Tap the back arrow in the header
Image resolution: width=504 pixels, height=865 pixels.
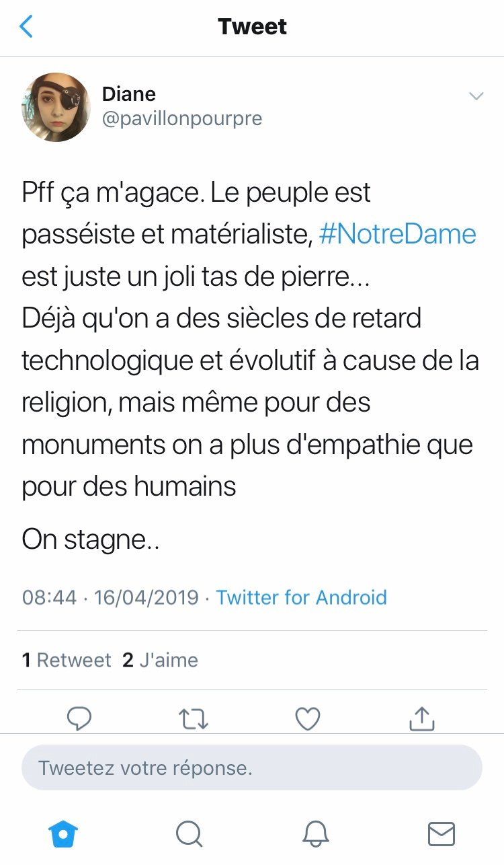[x=26, y=27]
